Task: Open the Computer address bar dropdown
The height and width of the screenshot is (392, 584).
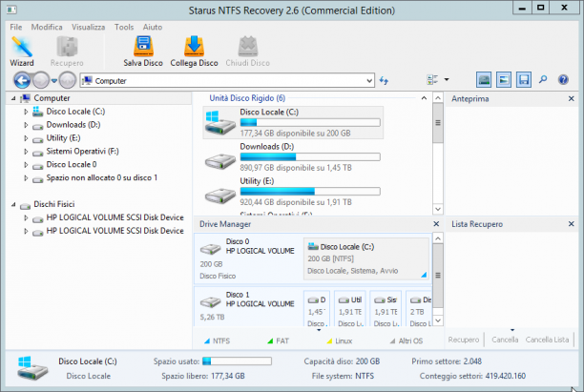Action: [x=369, y=81]
